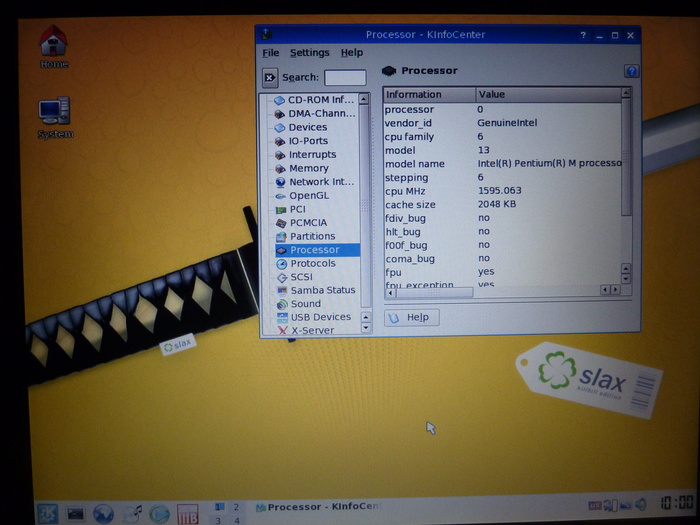The width and height of the screenshot is (700, 525).
Task: Click the taskbar clock
Action: (677, 503)
